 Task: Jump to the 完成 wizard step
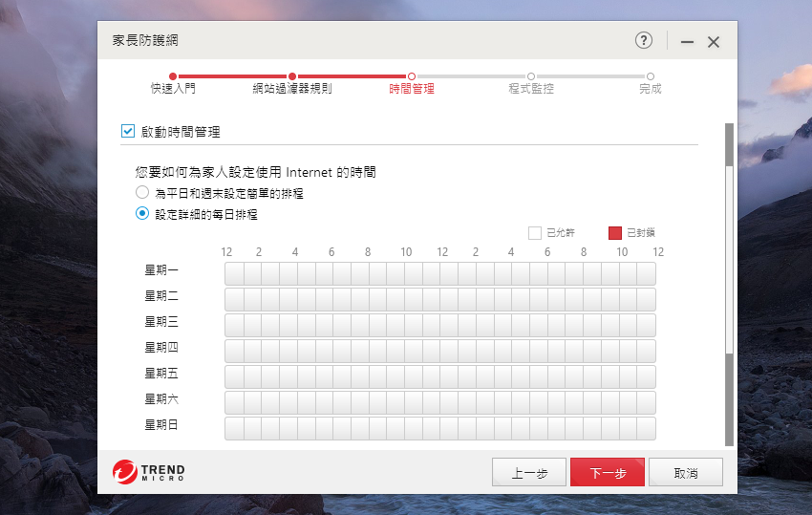pos(651,83)
